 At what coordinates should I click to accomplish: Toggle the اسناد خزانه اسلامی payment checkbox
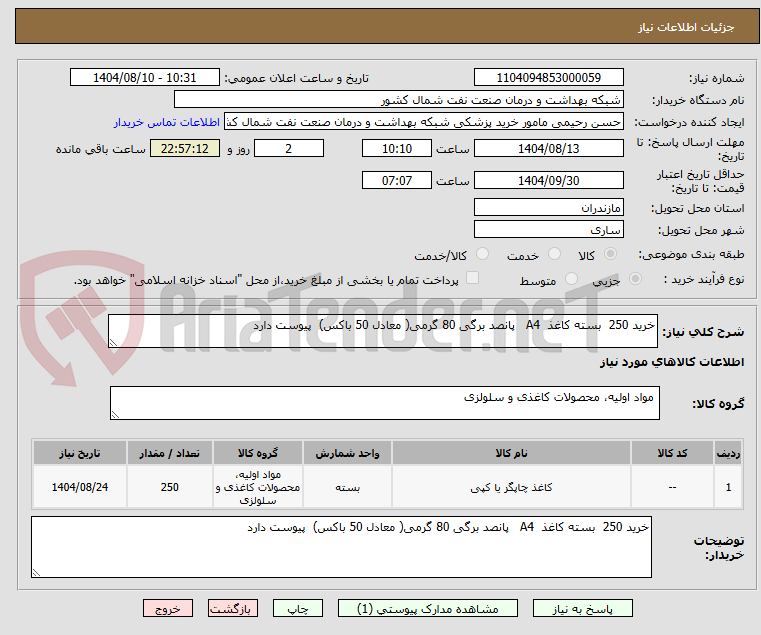472,278
